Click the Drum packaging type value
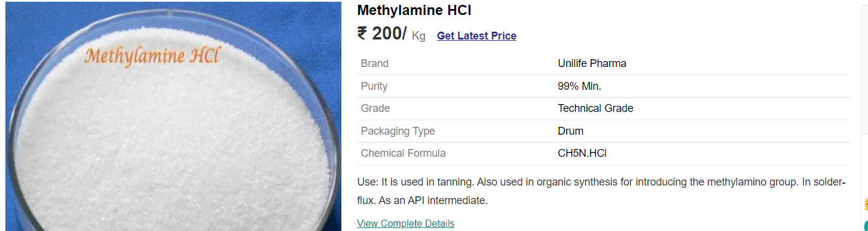The image size is (868, 231). coord(570,131)
